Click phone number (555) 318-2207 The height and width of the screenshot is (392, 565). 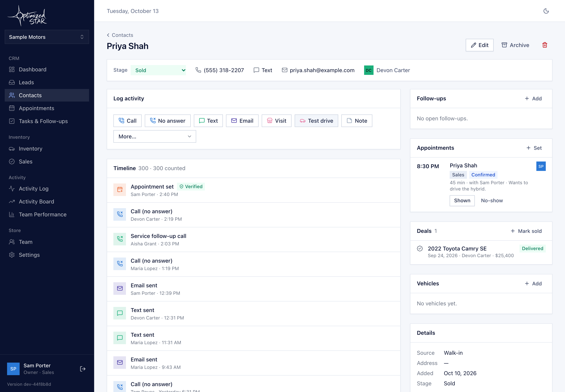click(x=224, y=70)
